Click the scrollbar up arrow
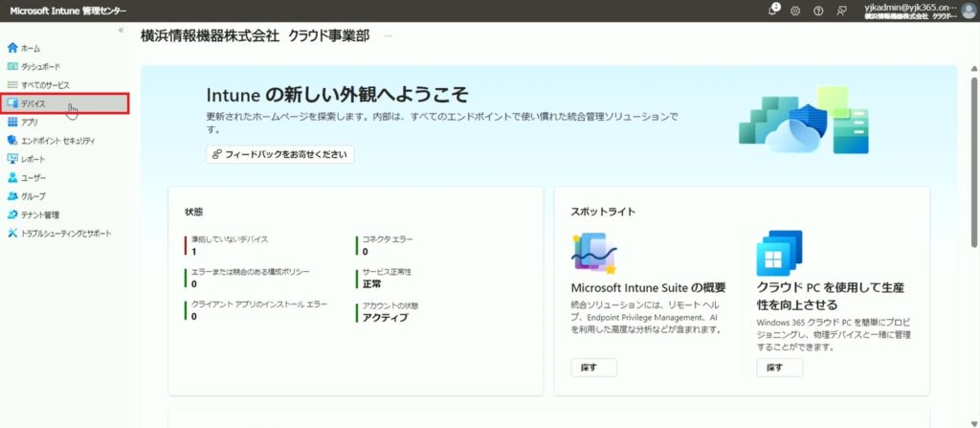Image resolution: width=980 pixels, height=428 pixels. click(x=973, y=68)
